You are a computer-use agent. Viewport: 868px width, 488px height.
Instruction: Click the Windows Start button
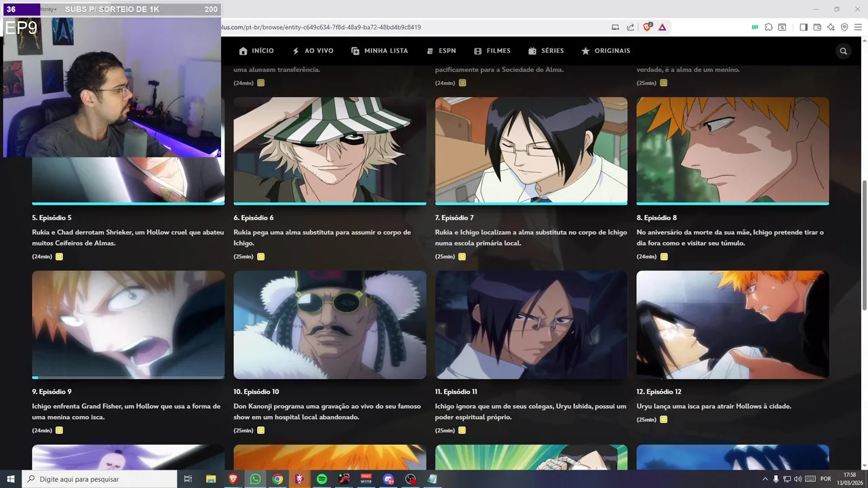(11, 479)
